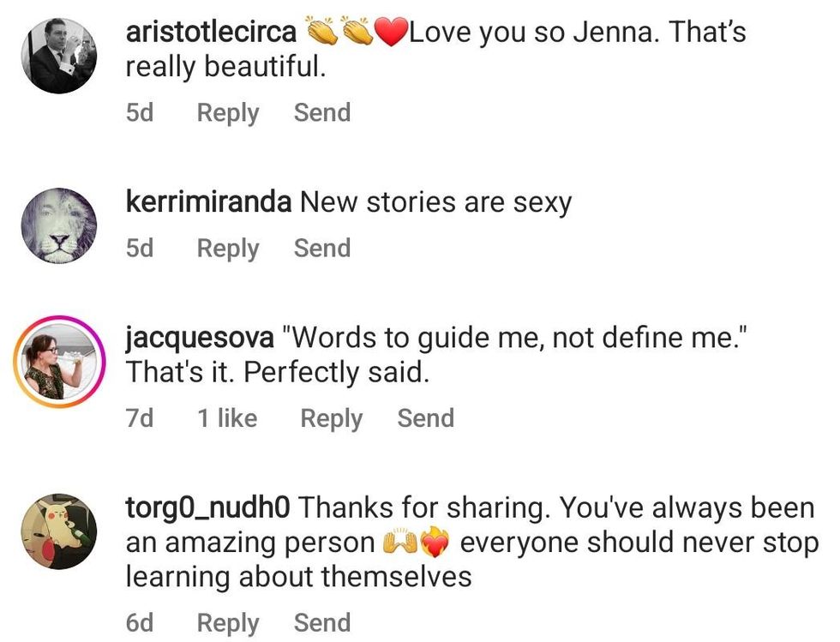Open kerrimiranda's lion avatar
Image resolution: width=840 pixels, height=642 pixels.
pyautogui.click(x=58, y=225)
